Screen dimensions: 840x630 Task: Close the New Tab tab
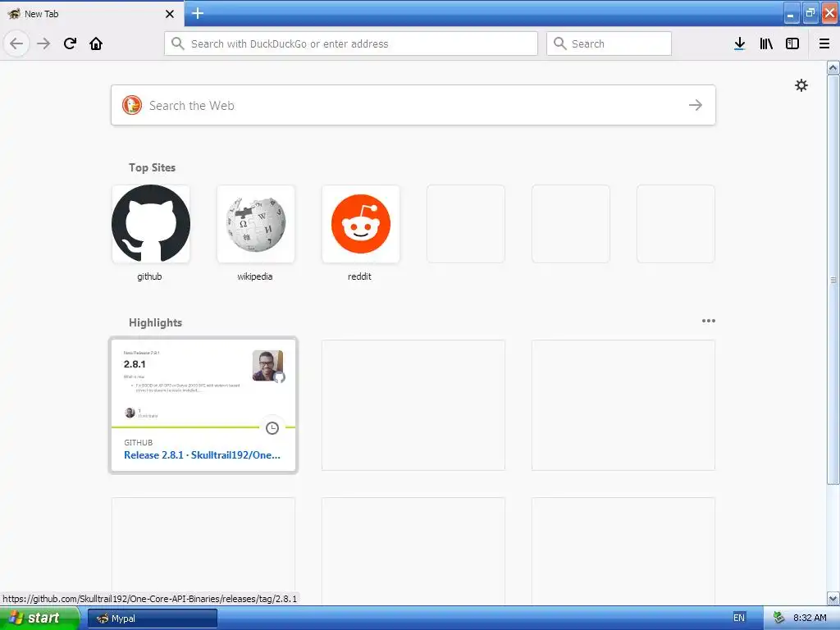coord(169,14)
